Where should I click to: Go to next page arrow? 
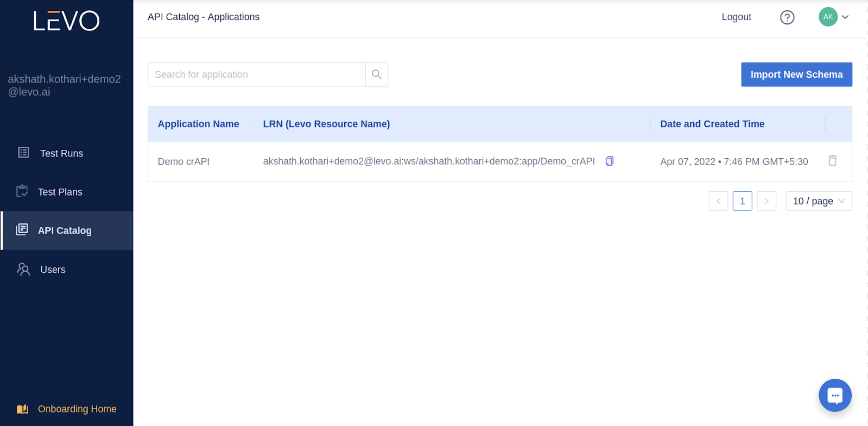pyautogui.click(x=766, y=201)
